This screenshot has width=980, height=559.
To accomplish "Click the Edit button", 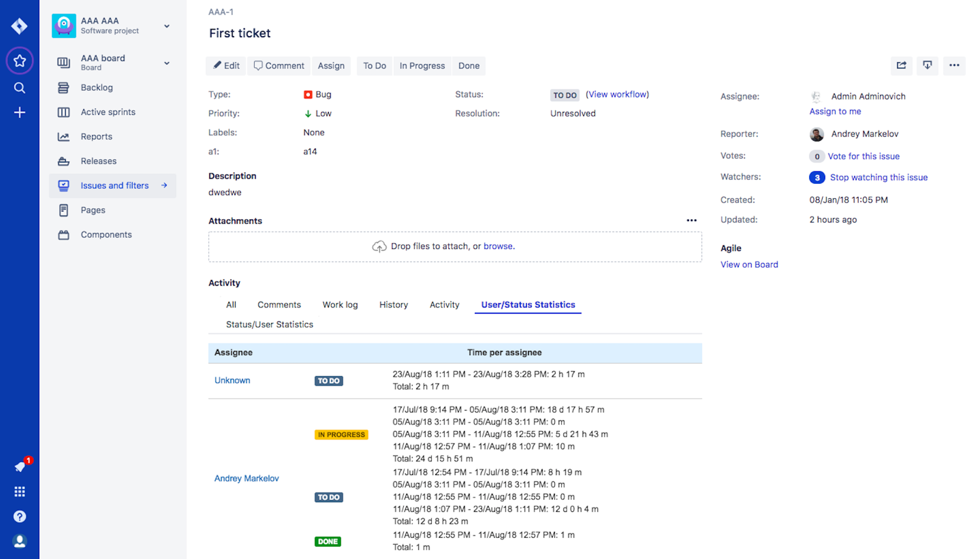I will (226, 66).
